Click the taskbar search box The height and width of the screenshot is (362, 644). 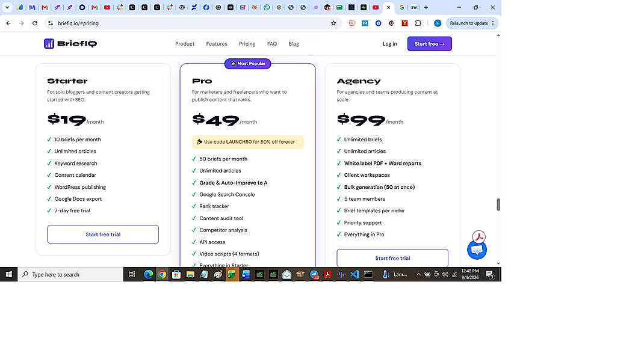click(x=70, y=274)
